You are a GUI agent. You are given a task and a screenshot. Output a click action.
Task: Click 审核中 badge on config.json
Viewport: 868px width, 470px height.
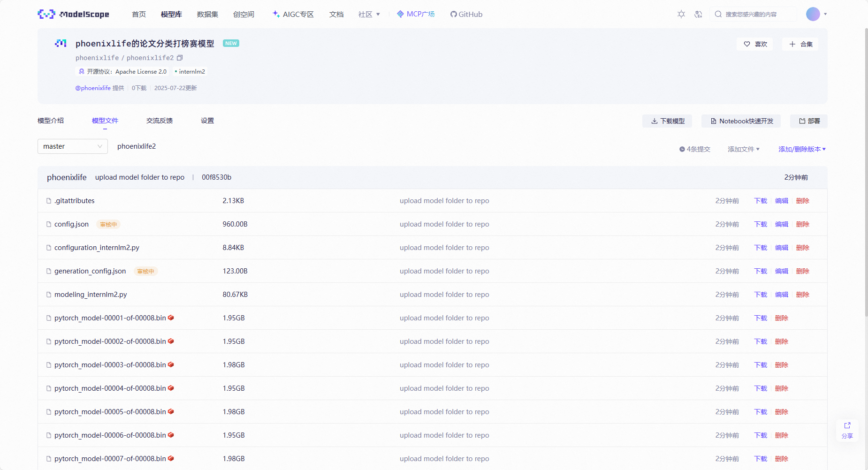pyautogui.click(x=108, y=224)
